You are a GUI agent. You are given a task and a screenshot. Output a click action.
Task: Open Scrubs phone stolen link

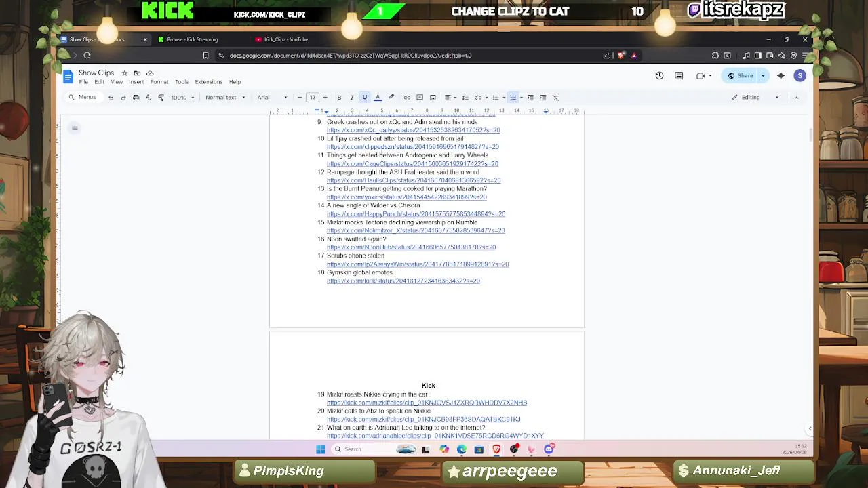(418, 264)
